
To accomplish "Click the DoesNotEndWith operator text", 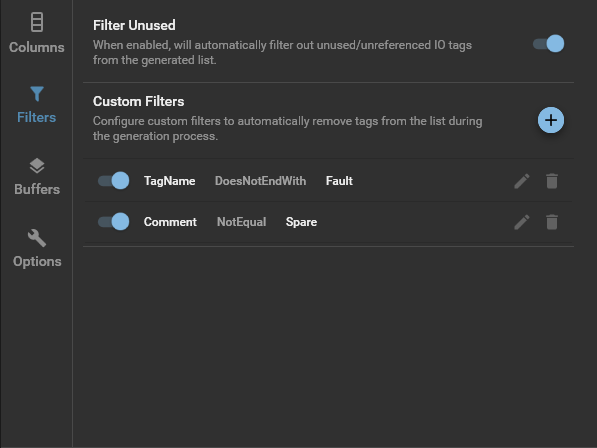I will [x=260, y=181].
